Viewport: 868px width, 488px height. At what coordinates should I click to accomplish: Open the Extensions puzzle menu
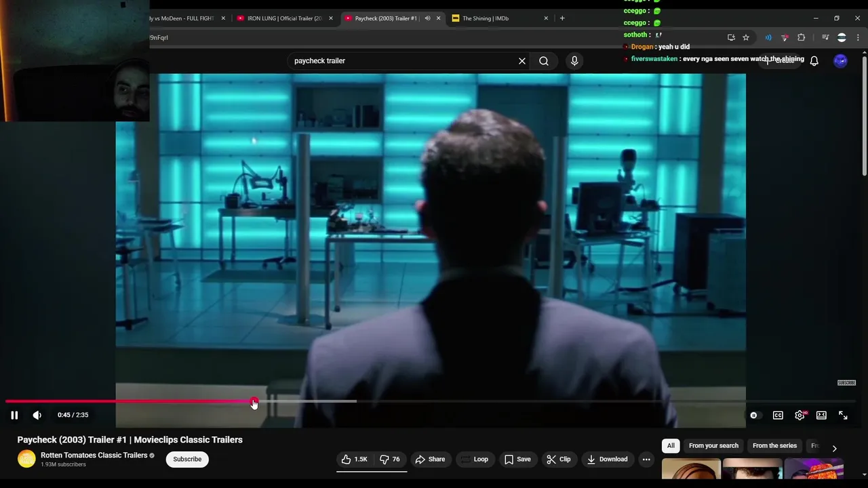(802, 38)
